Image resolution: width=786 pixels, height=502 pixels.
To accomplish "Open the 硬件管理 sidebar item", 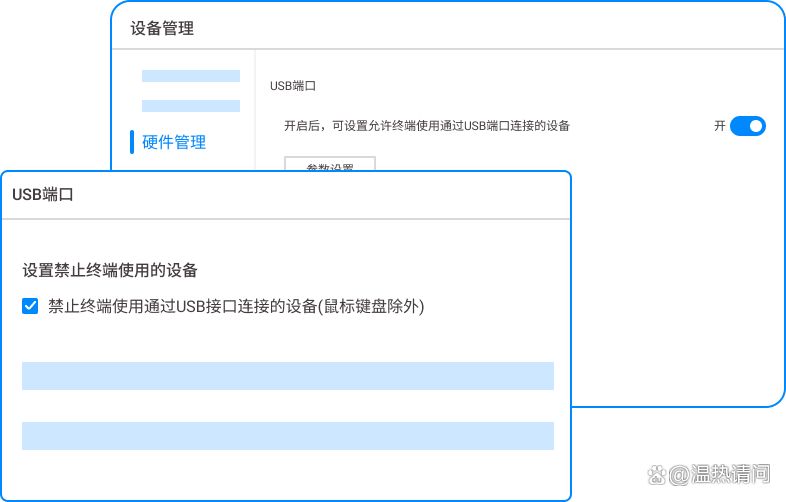I will coord(174,142).
